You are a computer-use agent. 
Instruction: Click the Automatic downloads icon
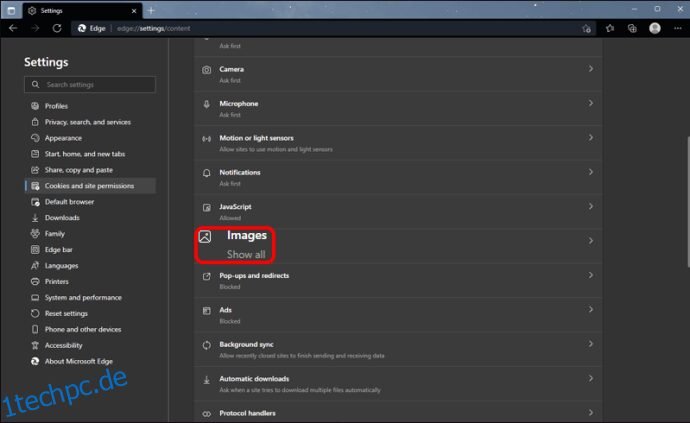pyautogui.click(x=206, y=379)
